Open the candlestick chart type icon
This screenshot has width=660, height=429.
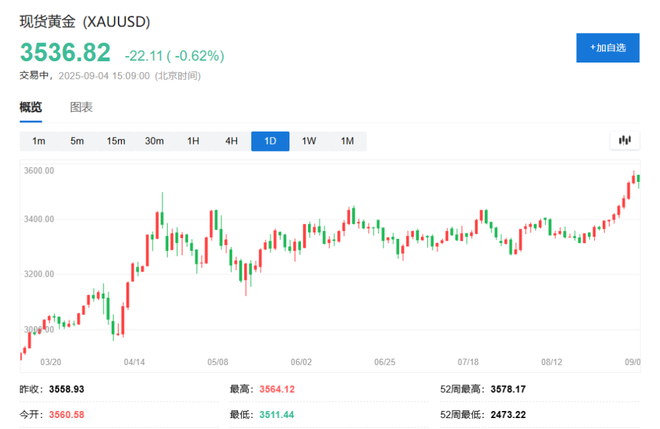point(626,141)
